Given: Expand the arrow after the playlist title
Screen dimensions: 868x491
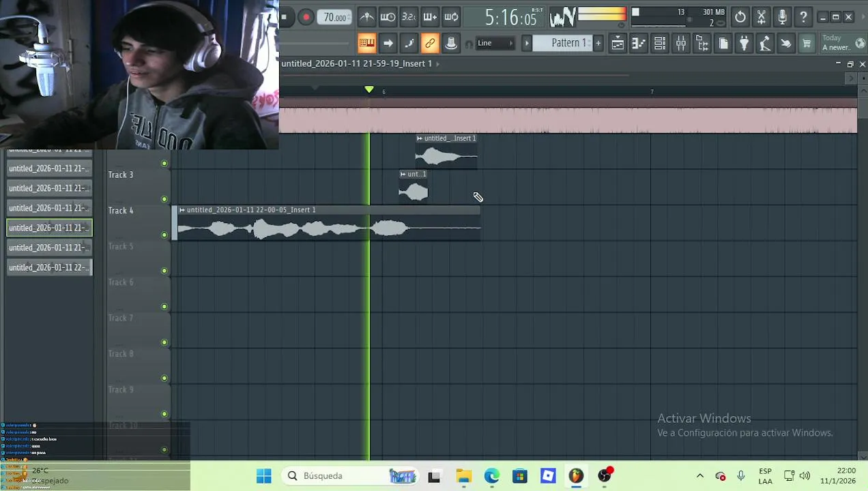Looking at the screenshot, I should click(438, 63).
